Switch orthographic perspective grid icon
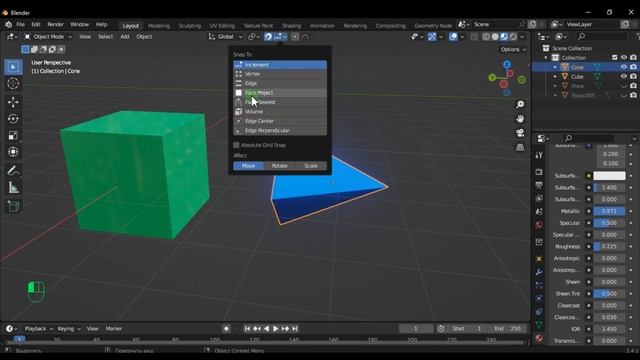 (520, 147)
